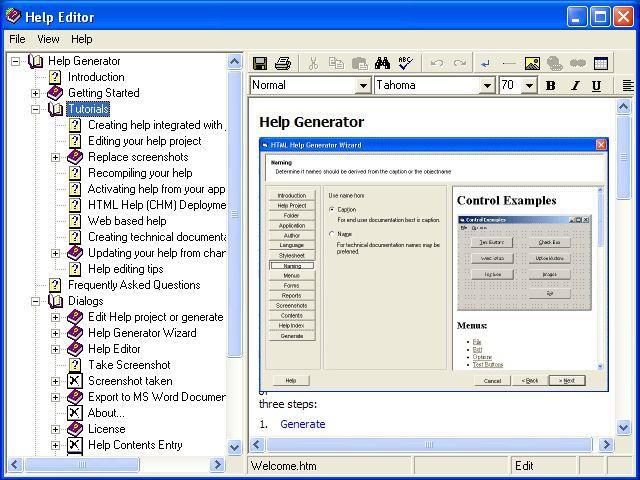
Task: Click the Generate link in the document
Action: [302, 424]
